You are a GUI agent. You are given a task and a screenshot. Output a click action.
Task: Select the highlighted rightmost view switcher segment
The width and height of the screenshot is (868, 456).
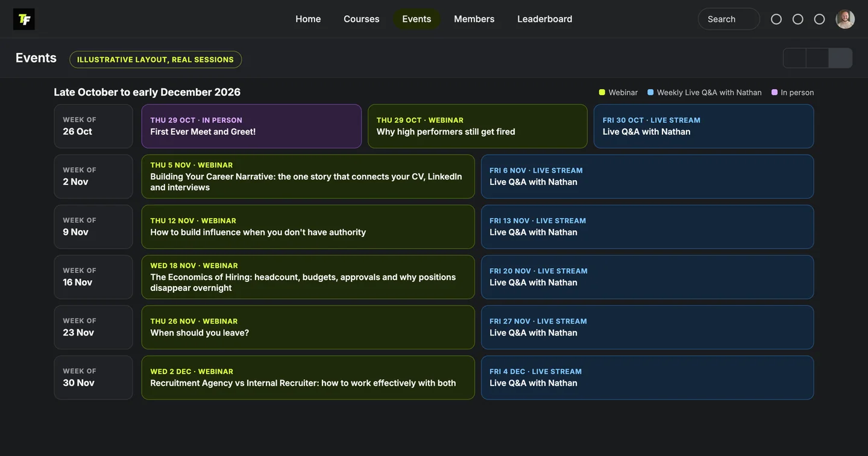click(840, 58)
